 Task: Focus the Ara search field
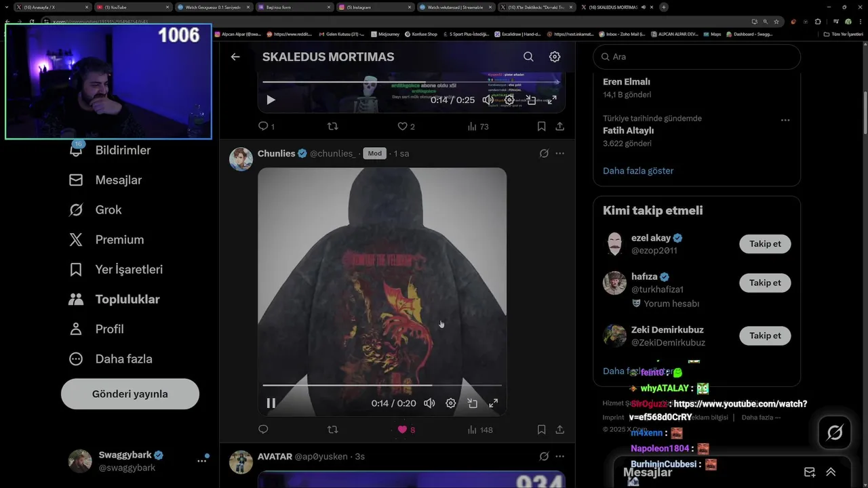[x=696, y=57]
